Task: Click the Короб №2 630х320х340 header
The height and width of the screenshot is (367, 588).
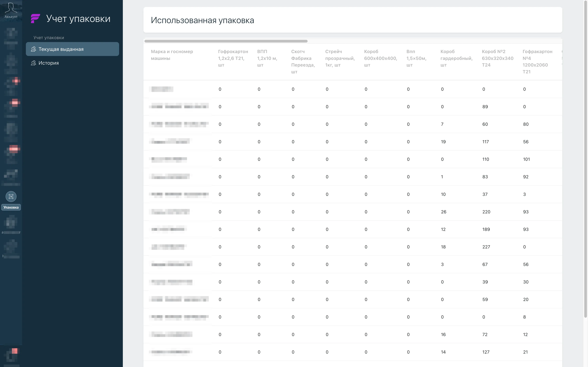Action: 497,58
